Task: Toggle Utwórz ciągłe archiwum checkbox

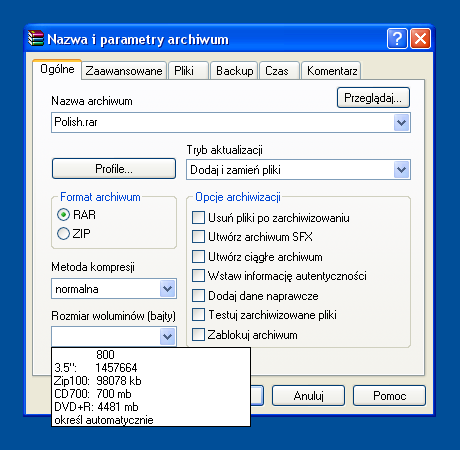Action: [198, 257]
